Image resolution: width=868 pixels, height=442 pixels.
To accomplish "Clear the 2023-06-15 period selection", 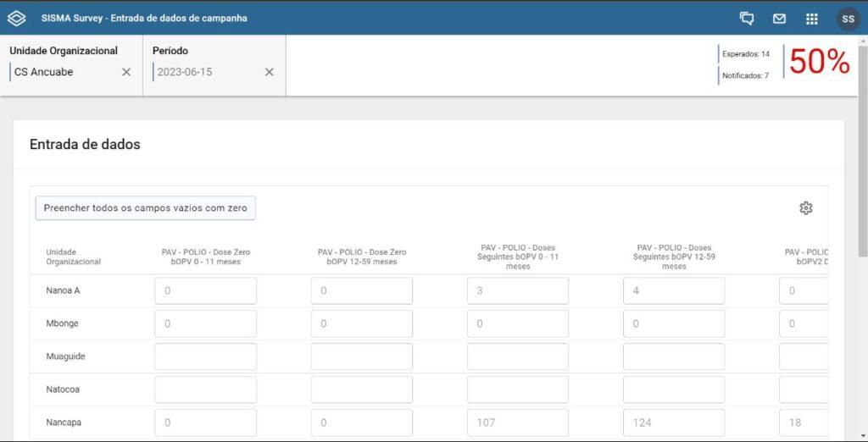I will 269,72.
